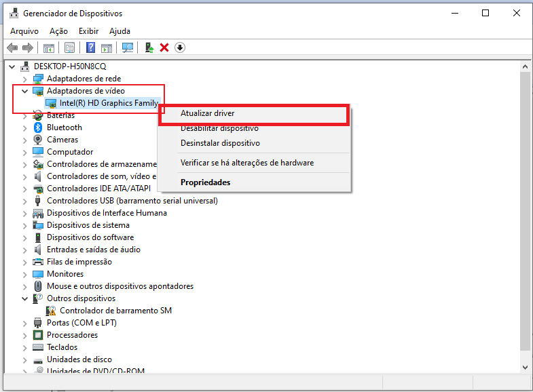Click the Bluetooth category icon
The height and width of the screenshot is (392, 533).
pyautogui.click(x=38, y=128)
